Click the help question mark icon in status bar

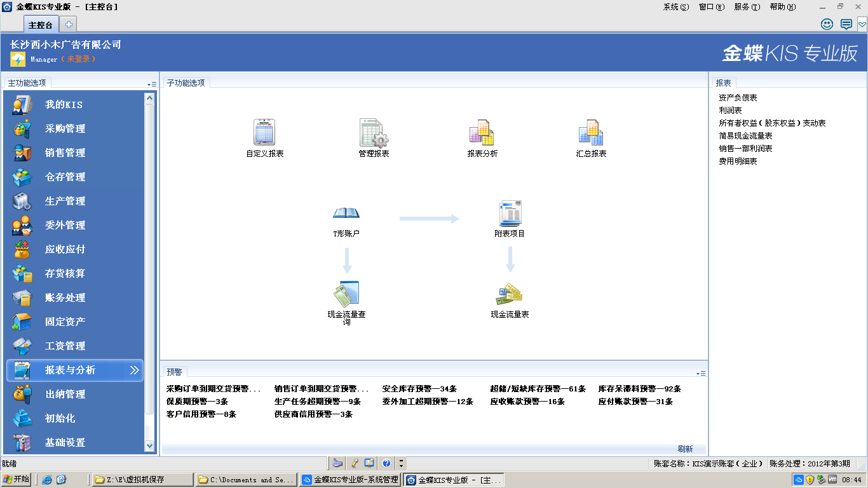(386, 463)
